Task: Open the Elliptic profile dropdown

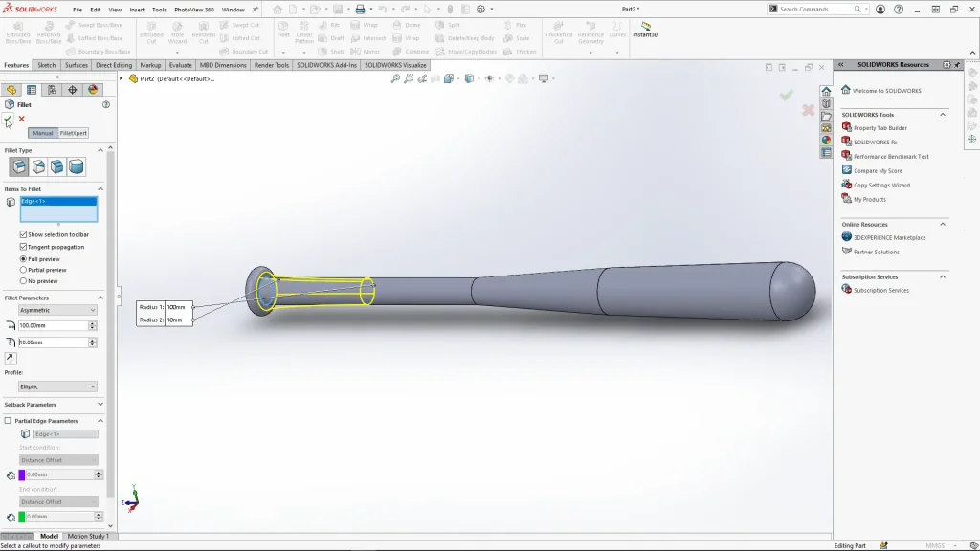Action: (x=58, y=386)
